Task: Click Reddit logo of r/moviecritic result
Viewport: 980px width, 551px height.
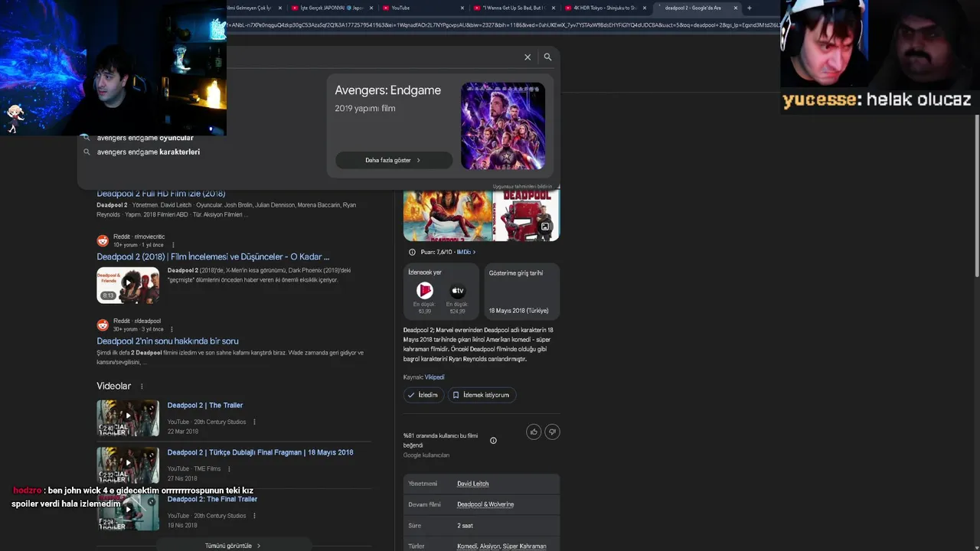Action: [103, 240]
